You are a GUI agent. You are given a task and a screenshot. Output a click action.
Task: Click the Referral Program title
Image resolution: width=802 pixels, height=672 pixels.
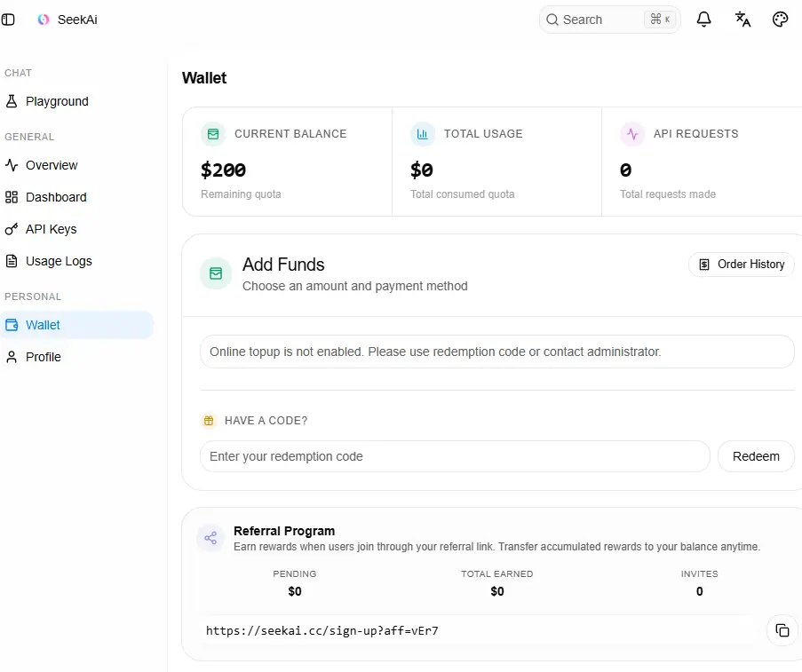[284, 531]
